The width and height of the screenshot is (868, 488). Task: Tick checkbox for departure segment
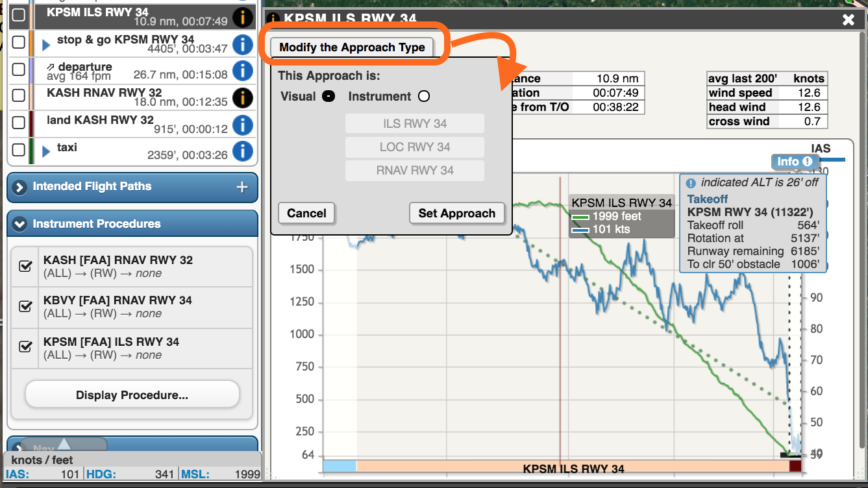(x=19, y=69)
